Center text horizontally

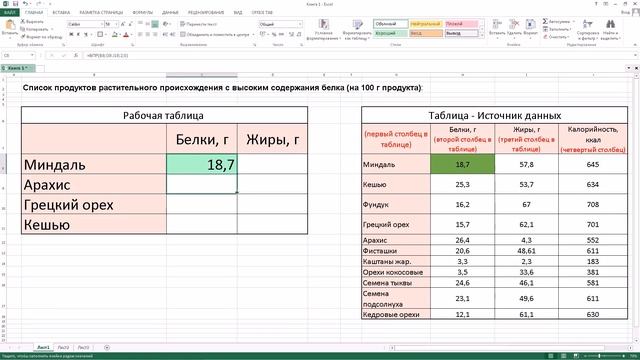tap(148, 35)
